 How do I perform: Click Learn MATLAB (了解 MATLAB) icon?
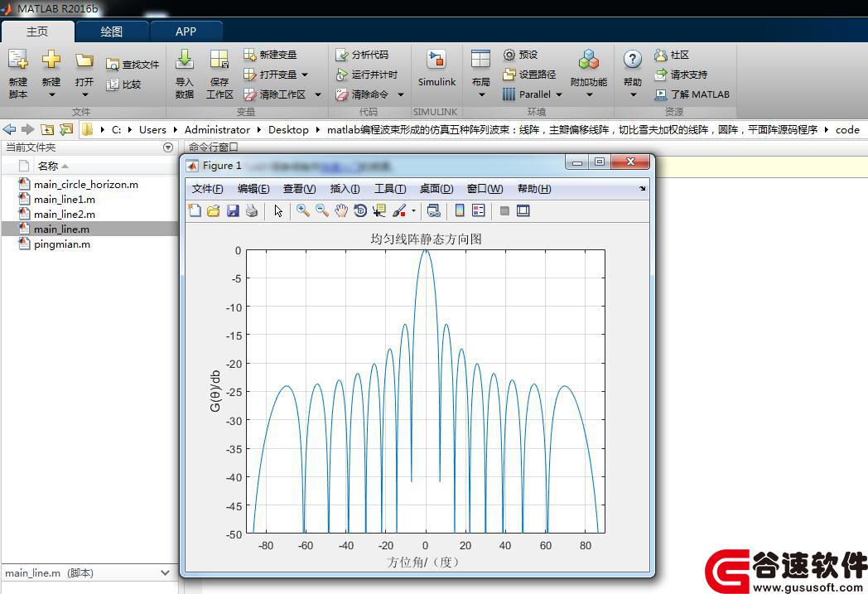tap(660, 94)
